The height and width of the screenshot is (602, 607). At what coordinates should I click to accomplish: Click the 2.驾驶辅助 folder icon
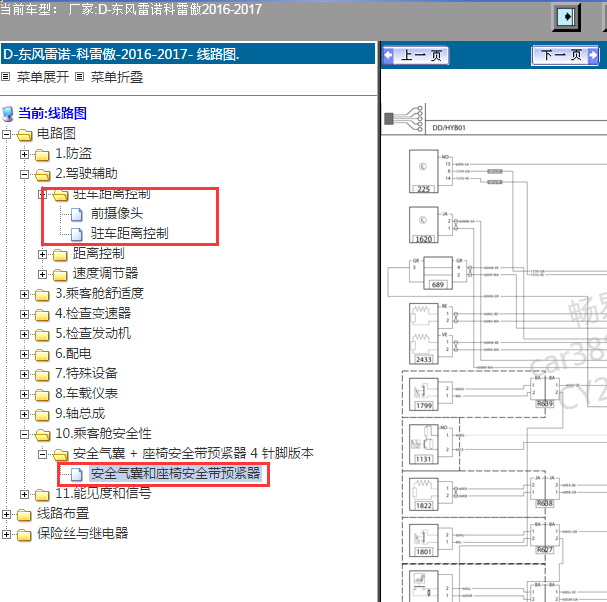click(42, 175)
